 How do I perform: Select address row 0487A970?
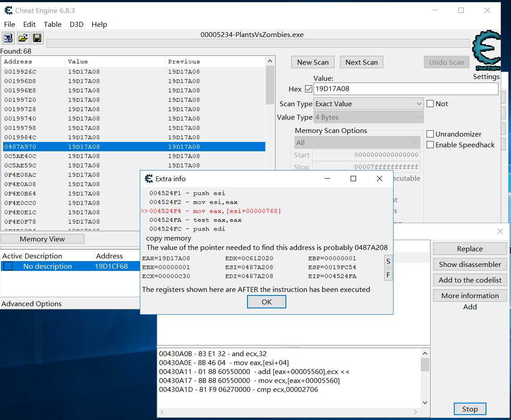(134, 146)
